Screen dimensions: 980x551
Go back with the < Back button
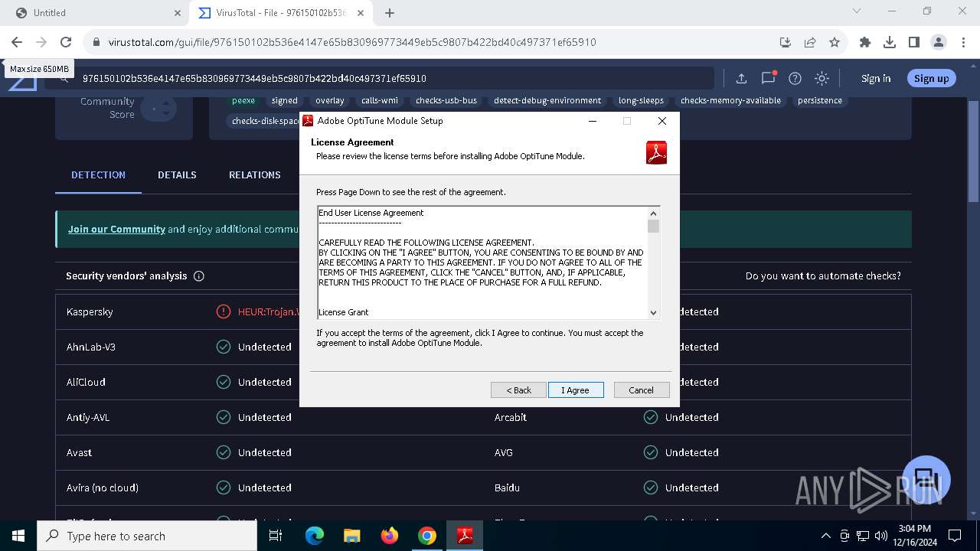[x=518, y=390]
